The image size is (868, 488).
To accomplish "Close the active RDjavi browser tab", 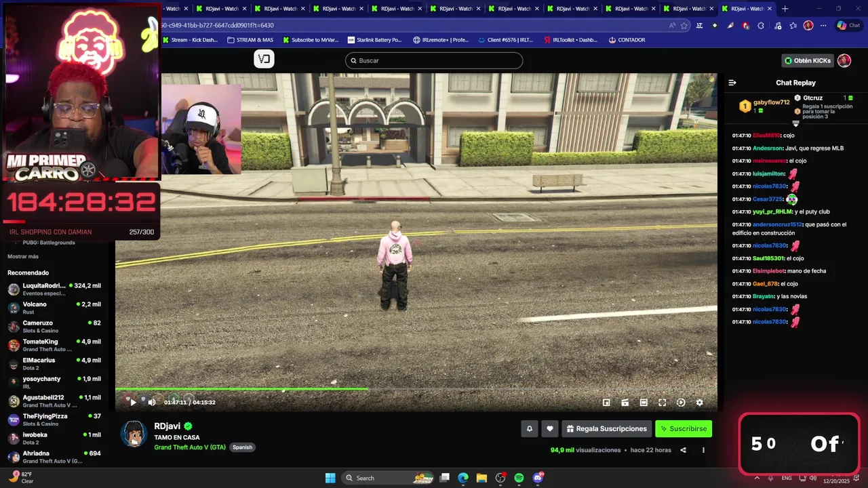I will (770, 9).
